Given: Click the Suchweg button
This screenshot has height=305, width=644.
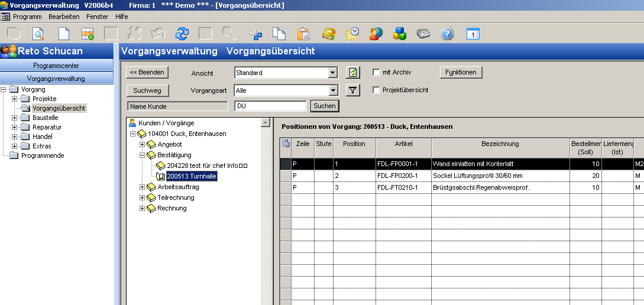Looking at the screenshot, I should 147,90.
